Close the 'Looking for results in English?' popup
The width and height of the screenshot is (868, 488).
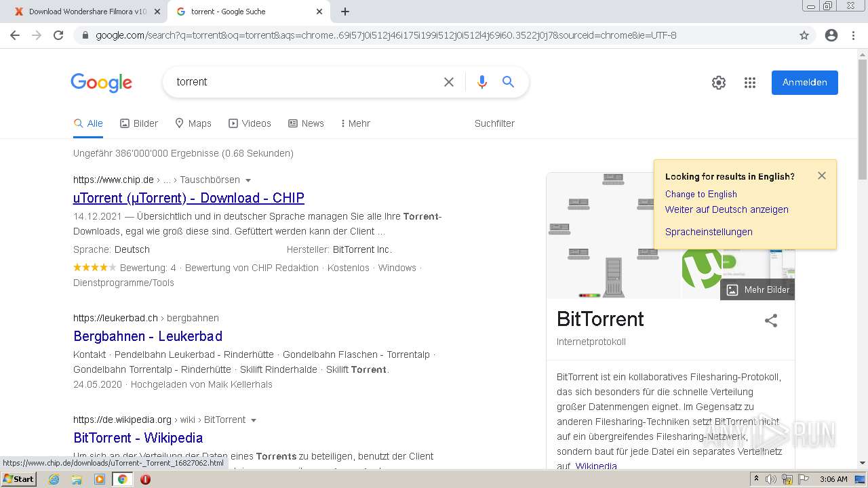tap(822, 176)
